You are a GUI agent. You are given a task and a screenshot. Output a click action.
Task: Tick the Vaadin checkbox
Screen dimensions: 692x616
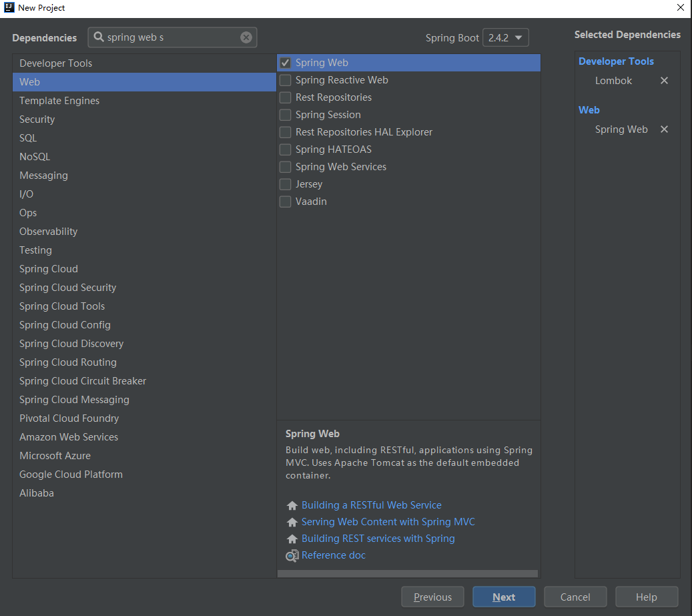coord(286,202)
